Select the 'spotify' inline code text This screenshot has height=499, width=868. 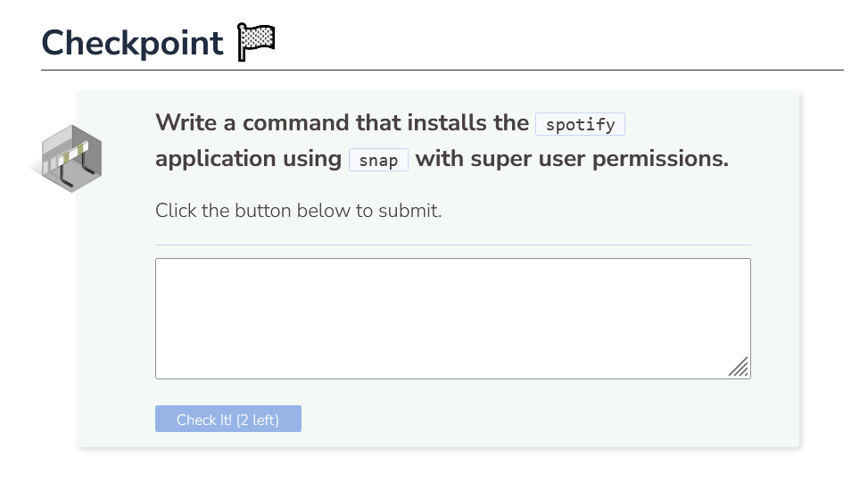580,125
